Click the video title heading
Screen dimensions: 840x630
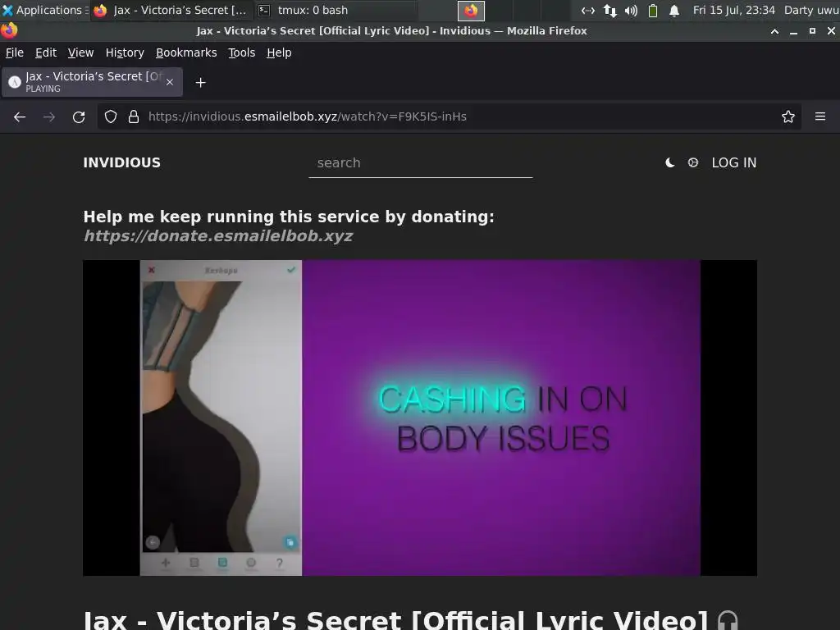click(x=396, y=620)
